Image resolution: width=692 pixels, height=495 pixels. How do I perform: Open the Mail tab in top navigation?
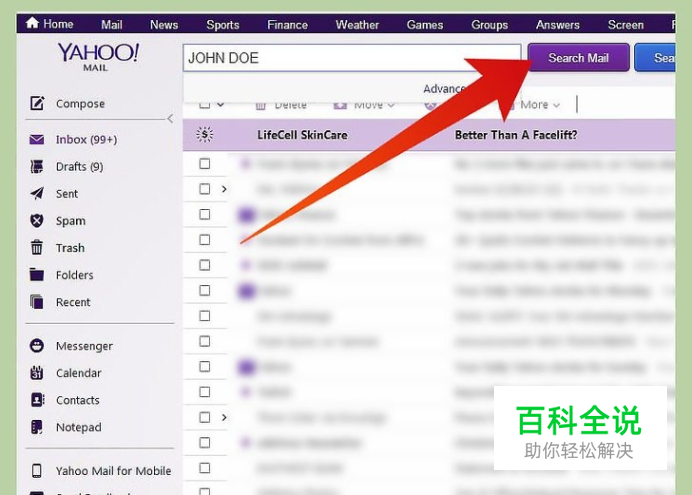pyautogui.click(x=112, y=25)
